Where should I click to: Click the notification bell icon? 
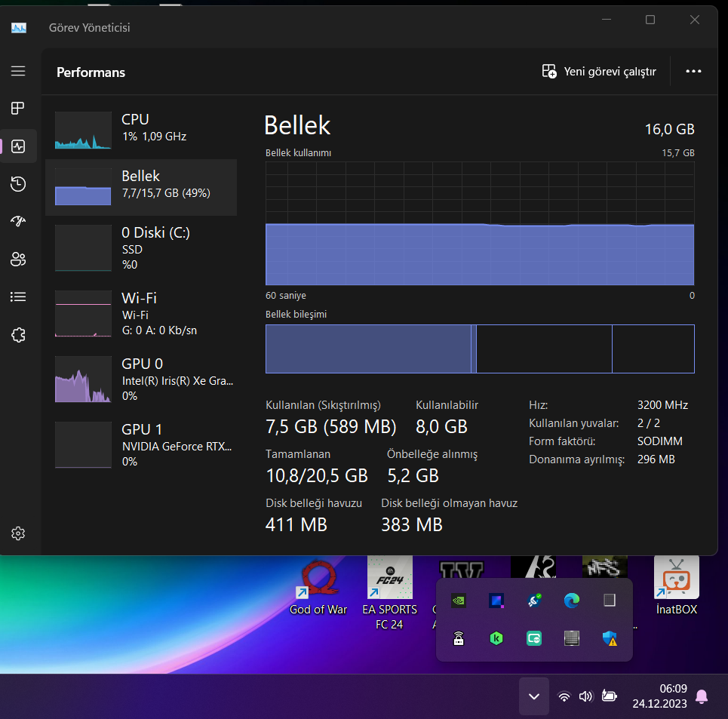coord(702,696)
